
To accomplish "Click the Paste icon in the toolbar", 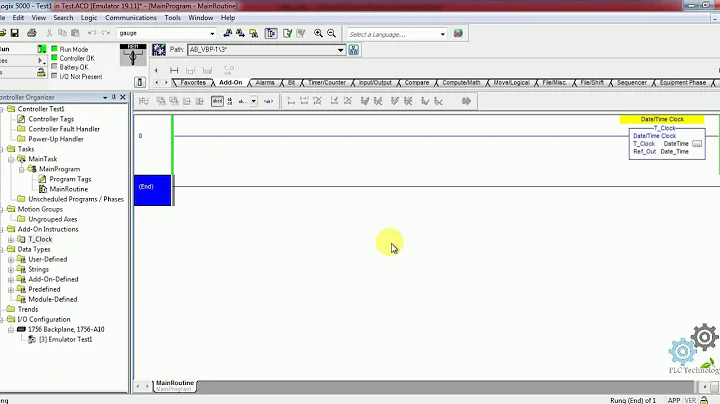I will coord(75,33).
